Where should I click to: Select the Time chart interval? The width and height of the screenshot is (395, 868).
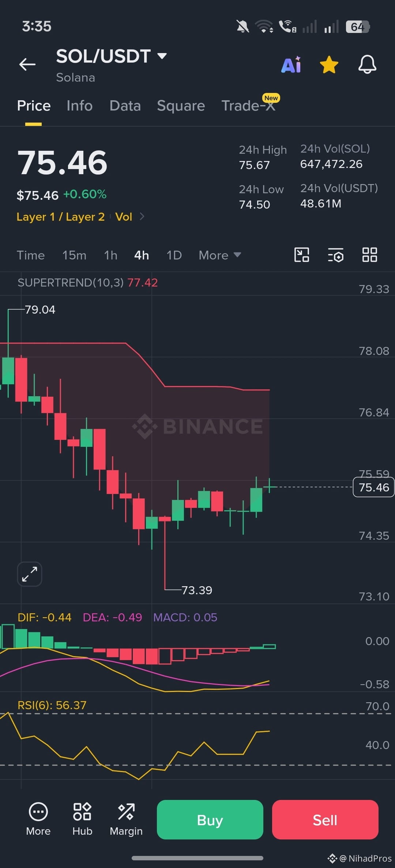pyautogui.click(x=31, y=255)
